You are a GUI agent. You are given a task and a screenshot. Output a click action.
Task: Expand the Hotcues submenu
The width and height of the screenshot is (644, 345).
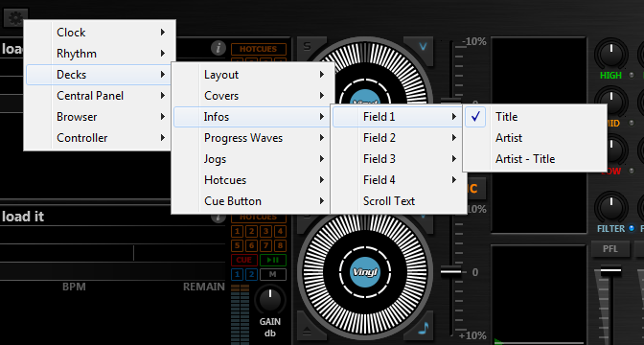click(252, 180)
